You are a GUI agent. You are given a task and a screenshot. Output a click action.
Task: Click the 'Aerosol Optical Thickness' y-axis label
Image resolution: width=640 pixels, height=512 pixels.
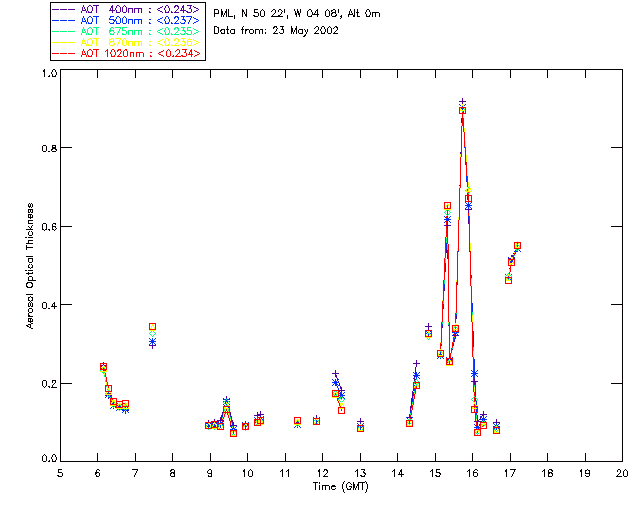(31, 266)
